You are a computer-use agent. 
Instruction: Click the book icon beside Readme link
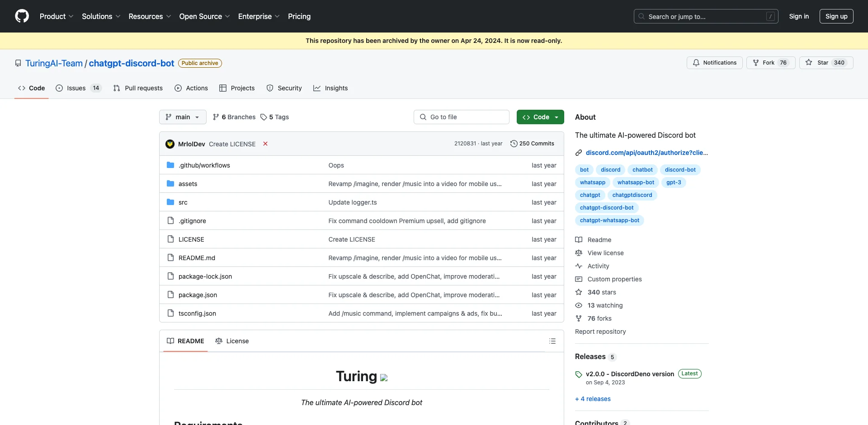[x=579, y=240]
